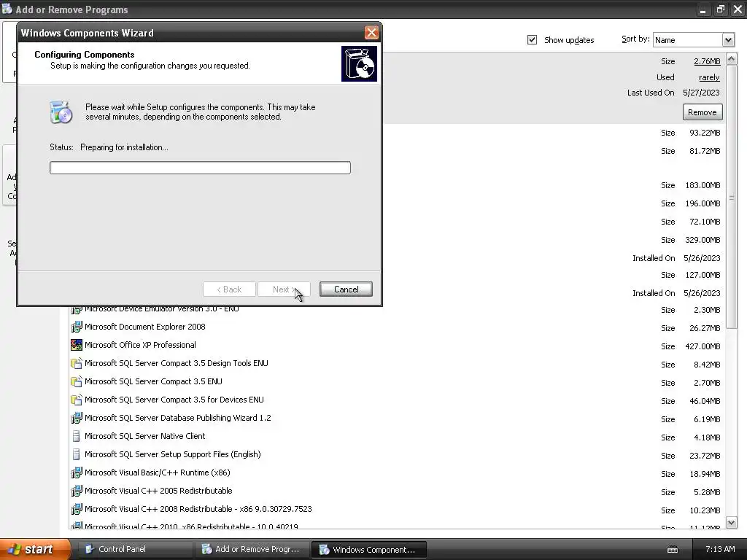The height and width of the screenshot is (560, 747).
Task: Click the SQL Server Compact 3.5 for Devices icon
Action: pyautogui.click(x=76, y=400)
